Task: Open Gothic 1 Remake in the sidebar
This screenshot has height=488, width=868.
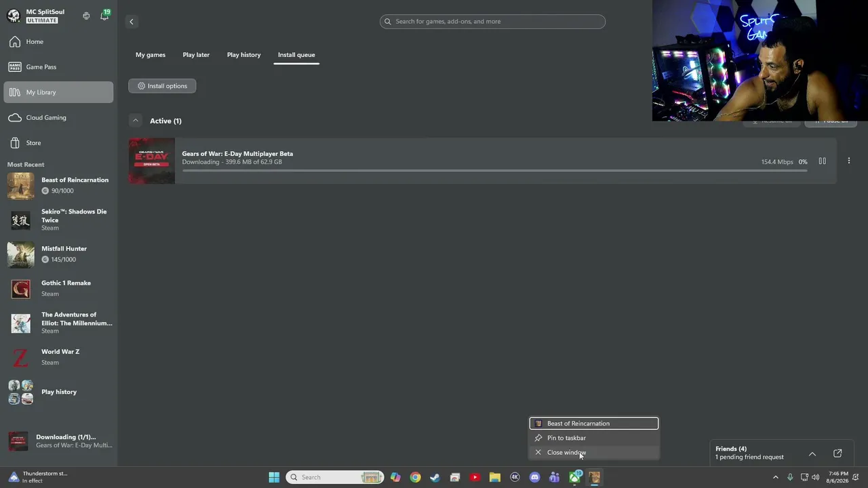Action: tap(58, 289)
